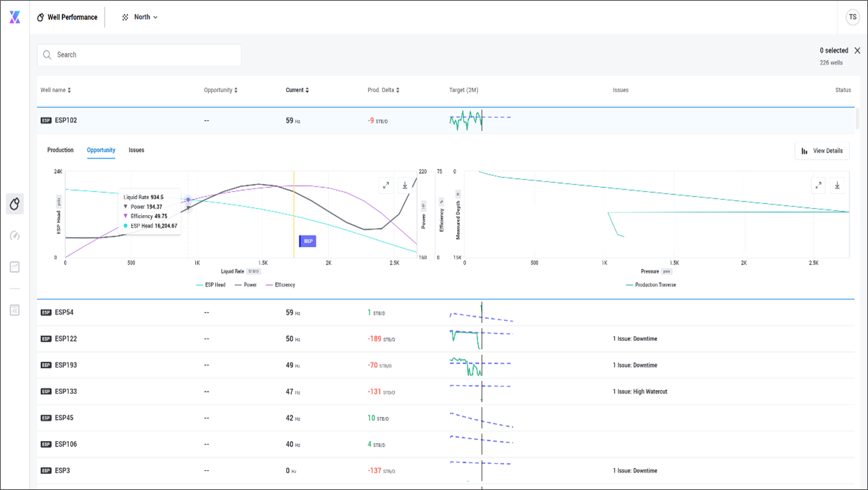Open the chart trend sidebar icon
This screenshot has height=490, width=868.
tap(14, 267)
